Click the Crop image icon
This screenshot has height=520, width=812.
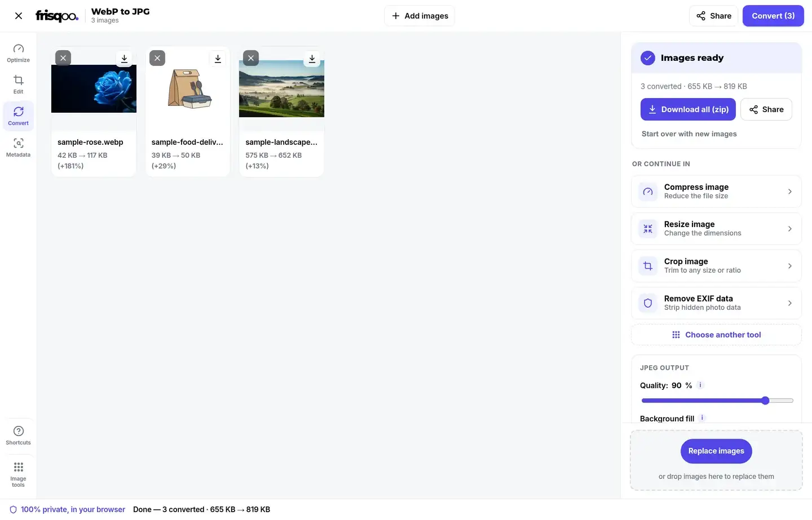click(648, 266)
